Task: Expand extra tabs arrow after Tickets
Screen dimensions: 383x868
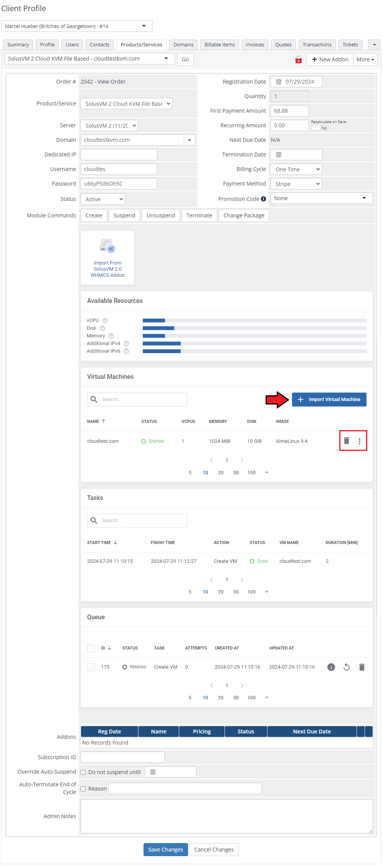Action: tap(374, 44)
